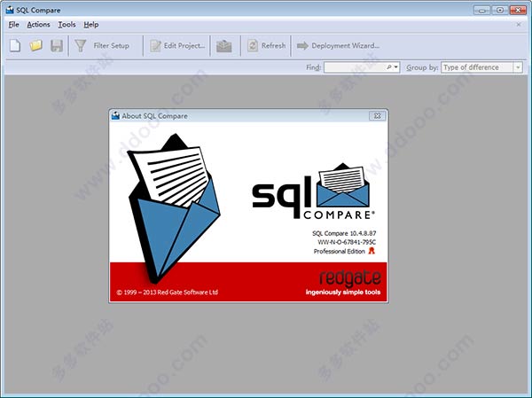Open project using the yellow folder icon

coord(35,45)
